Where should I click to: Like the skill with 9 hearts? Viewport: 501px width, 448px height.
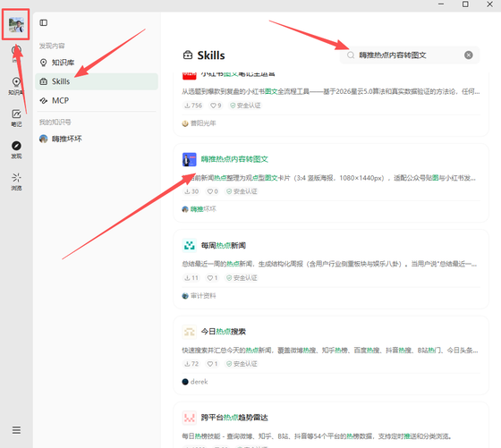point(213,106)
